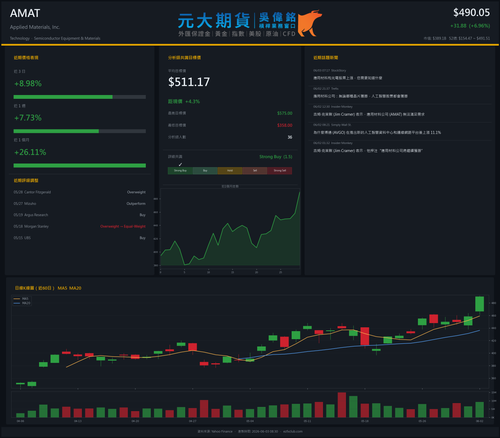500x438 pixels.
Task: Click the Yahoo Finance data source footer text
Action: pos(215,431)
